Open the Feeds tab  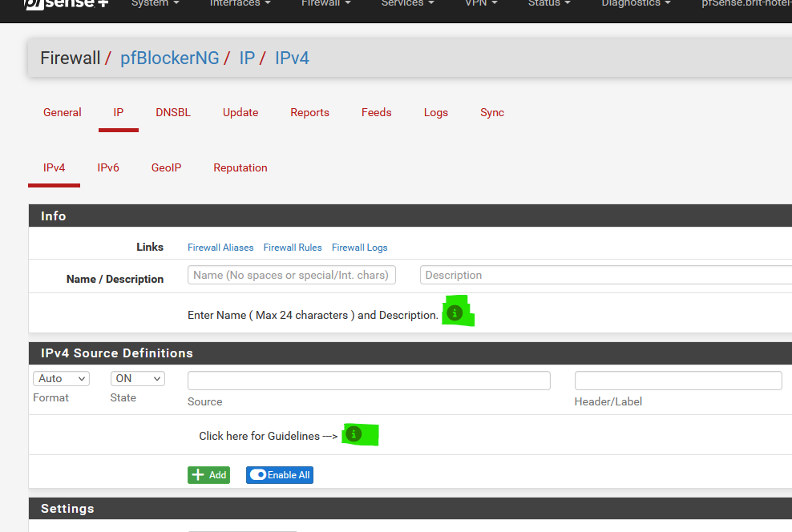click(376, 113)
